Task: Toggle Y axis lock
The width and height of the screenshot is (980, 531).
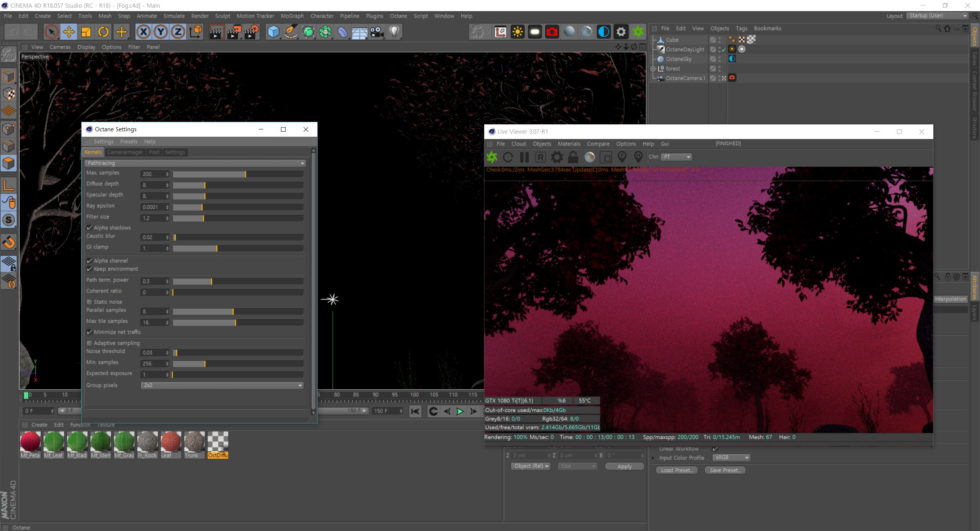Action: [161, 32]
